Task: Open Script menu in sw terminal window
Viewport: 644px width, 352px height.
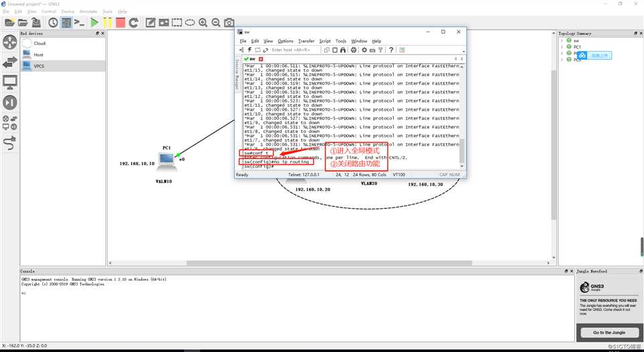Action: pyautogui.click(x=325, y=41)
